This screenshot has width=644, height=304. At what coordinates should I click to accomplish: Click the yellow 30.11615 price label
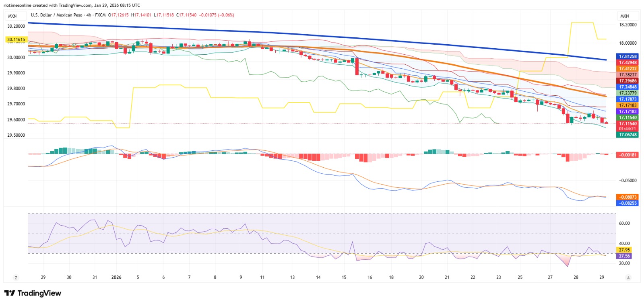tap(16, 39)
